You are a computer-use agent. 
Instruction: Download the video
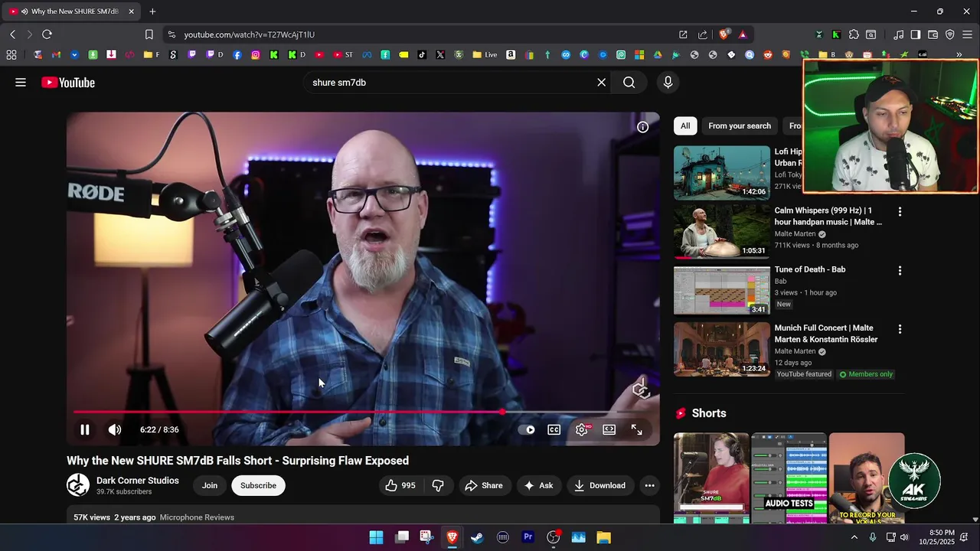coord(600,485)
